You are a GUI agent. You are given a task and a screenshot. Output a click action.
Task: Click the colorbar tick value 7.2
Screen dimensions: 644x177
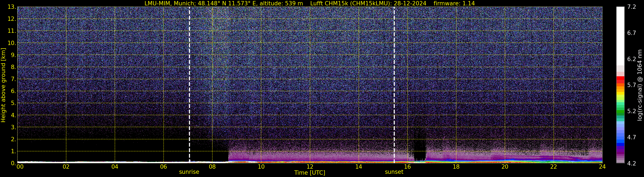[632, 7]
